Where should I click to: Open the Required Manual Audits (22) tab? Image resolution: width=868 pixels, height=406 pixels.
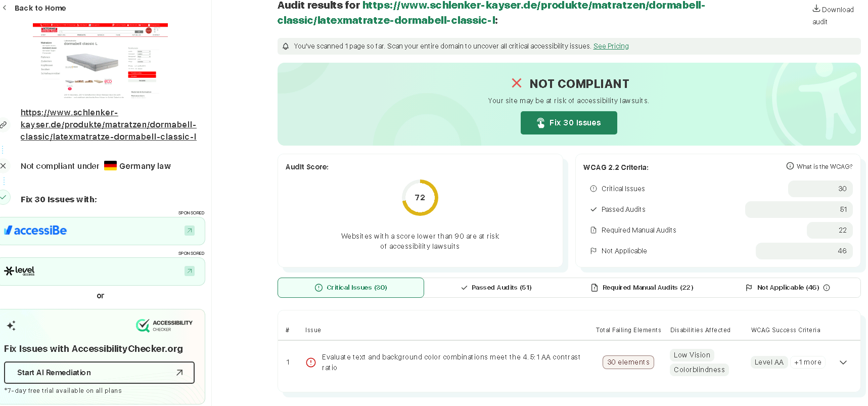point(642,288)
